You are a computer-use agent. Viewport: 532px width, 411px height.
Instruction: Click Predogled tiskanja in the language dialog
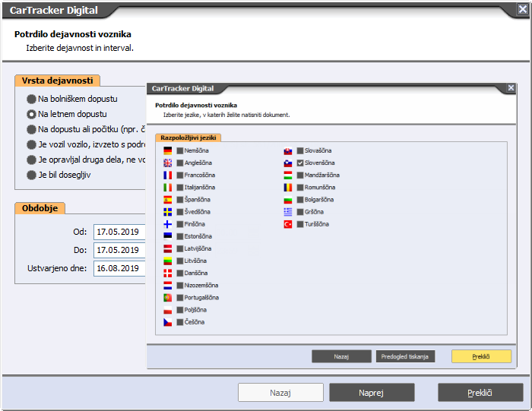pos(405,356)
